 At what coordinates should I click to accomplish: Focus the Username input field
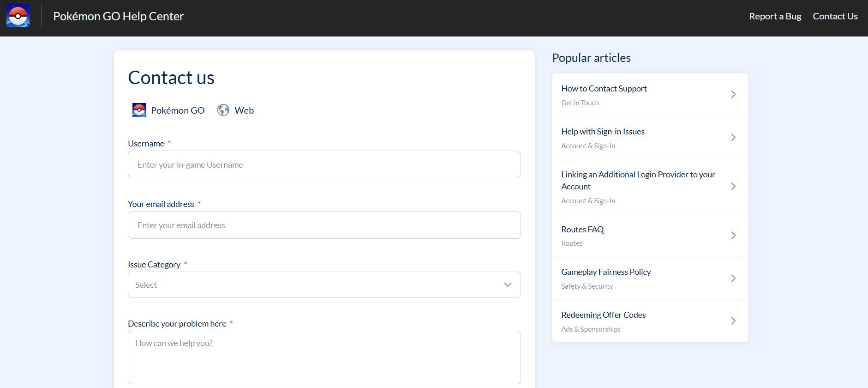tap(324, 164)
